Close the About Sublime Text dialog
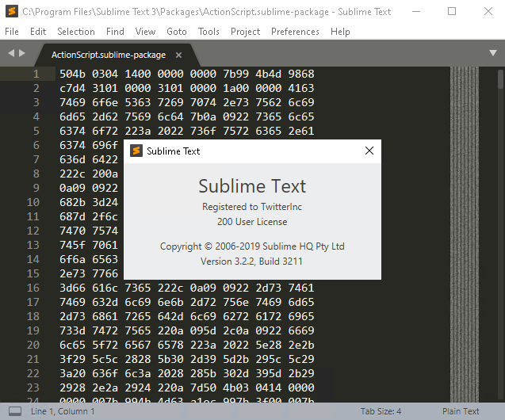The width and height of the screenshot is (505, 420). [369, 151]
